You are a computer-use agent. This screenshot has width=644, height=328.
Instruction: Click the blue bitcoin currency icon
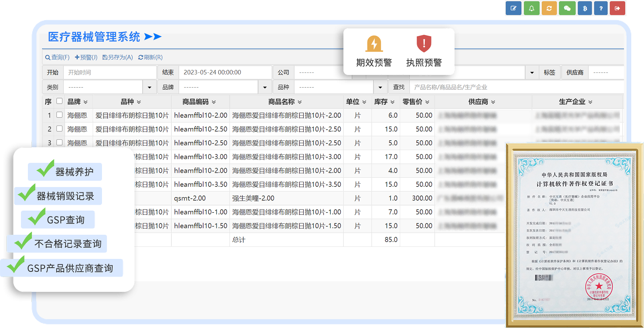pyautogui.click(x=585, y=8)
